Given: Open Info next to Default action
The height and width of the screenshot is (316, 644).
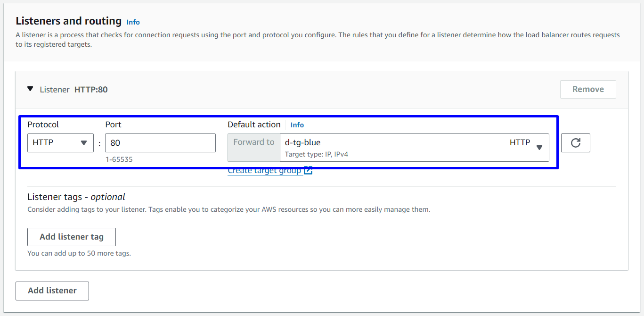Looking at the screenshot, I should coord(297,125).
